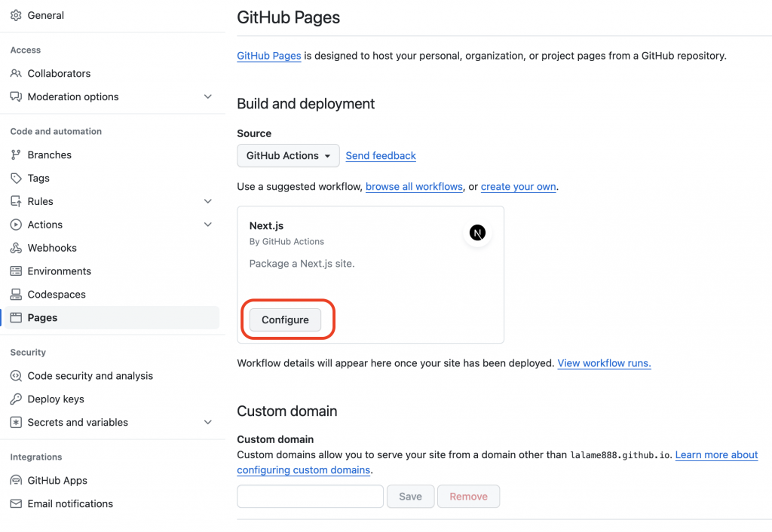Click the Custom domain text field
This screenshot has width=772, height=532.
pos(310,497)
